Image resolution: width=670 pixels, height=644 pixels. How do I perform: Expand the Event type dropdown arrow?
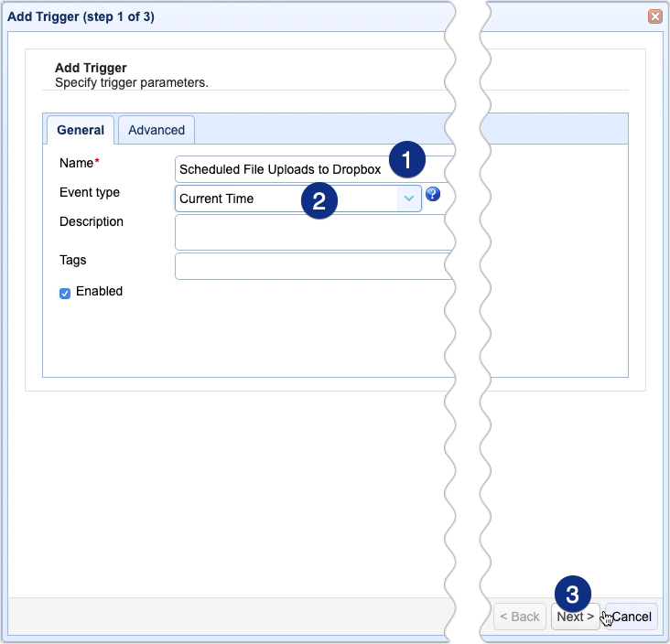click(408, 199)
